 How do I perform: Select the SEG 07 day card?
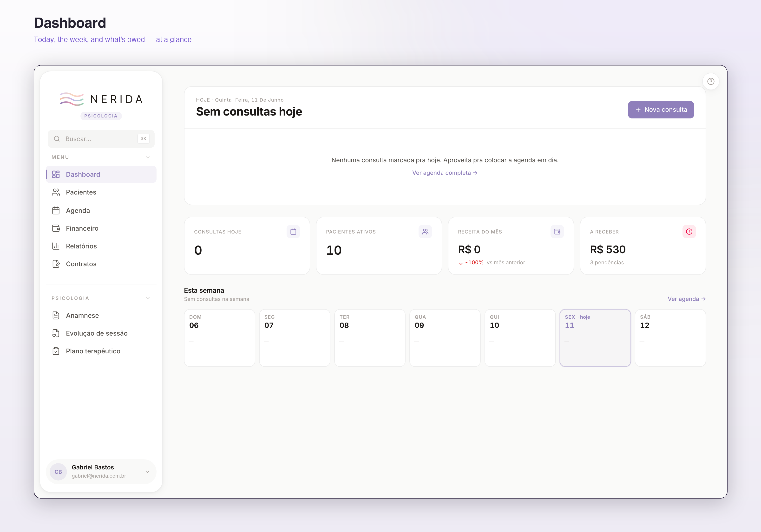295,338
